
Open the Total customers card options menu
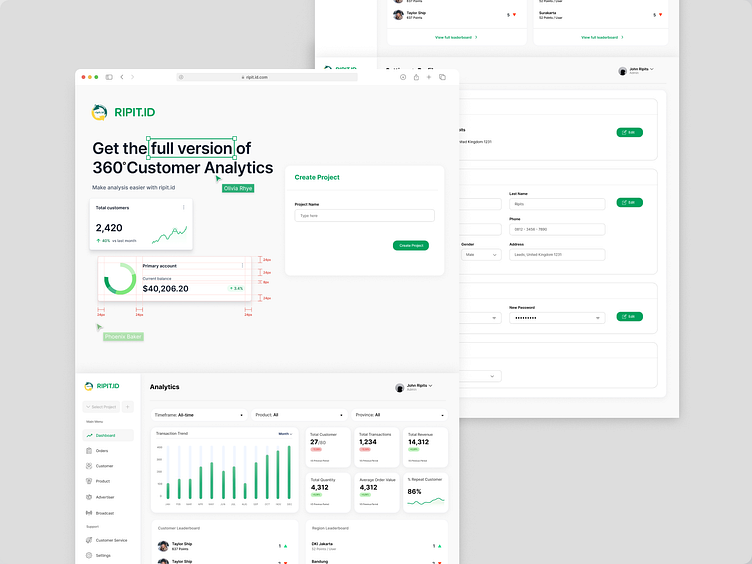click(184, 207)
